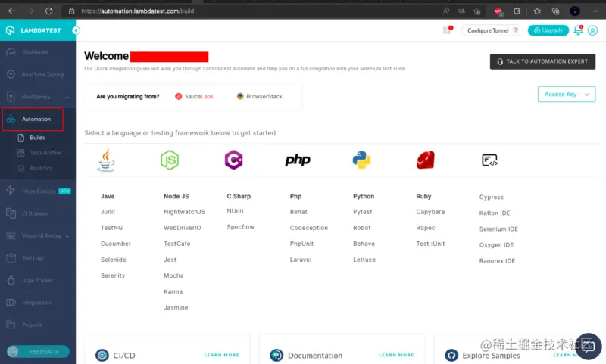Select the Capybara framework

click(430, 212)
